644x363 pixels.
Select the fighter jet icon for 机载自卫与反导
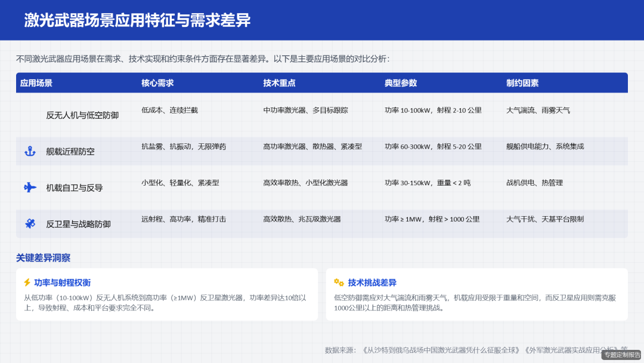pos(29,187)
